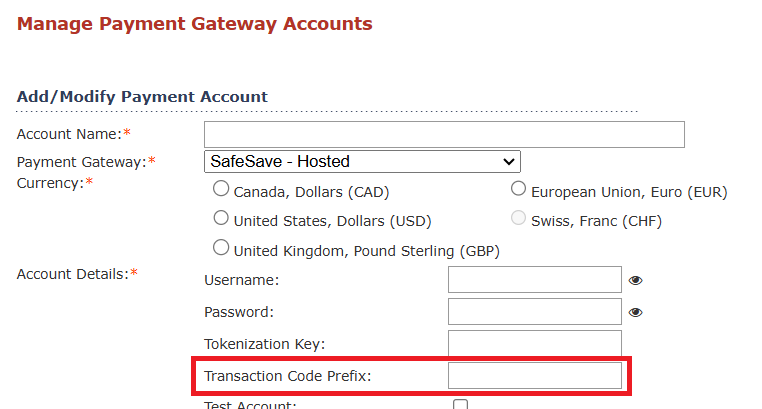
Task: Focus the Username input box
Action: click(x=535, y=279)
